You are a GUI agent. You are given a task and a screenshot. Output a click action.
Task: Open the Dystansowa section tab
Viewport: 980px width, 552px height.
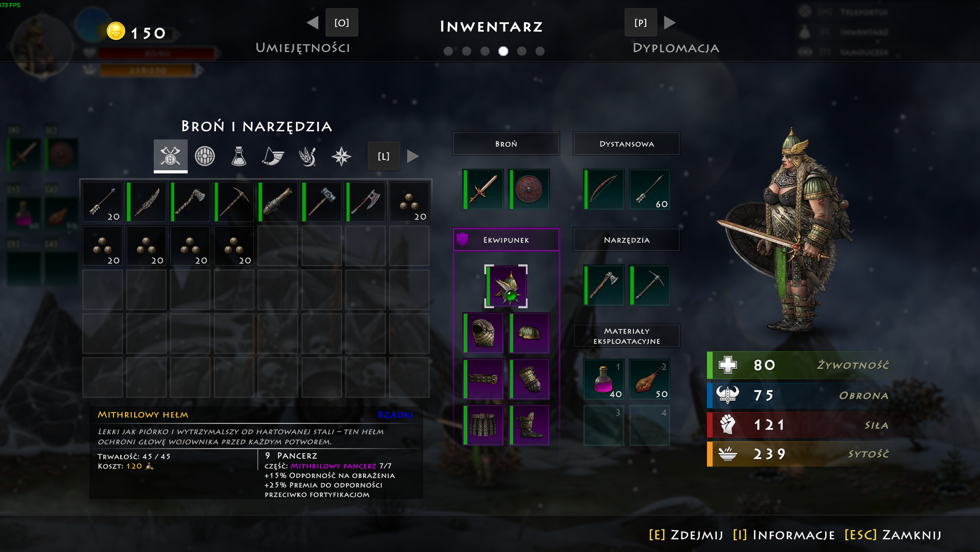pos(627,144)
